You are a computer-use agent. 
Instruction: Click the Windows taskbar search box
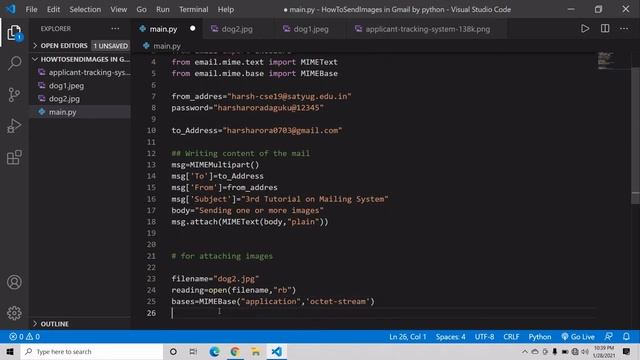[x=92, y=351]
